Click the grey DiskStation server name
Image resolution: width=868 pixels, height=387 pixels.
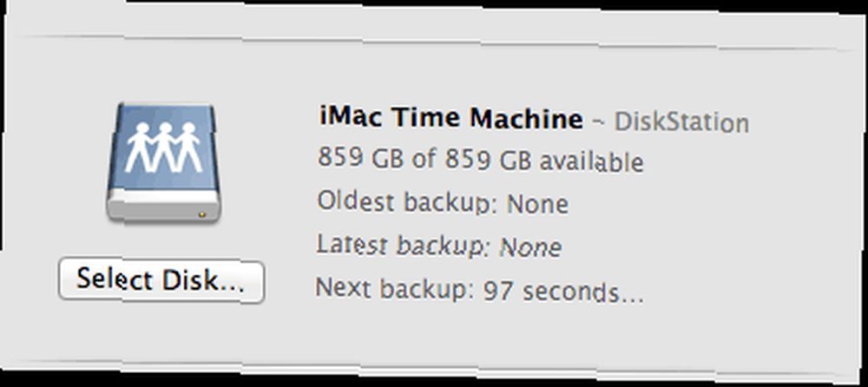coord(682,122)
